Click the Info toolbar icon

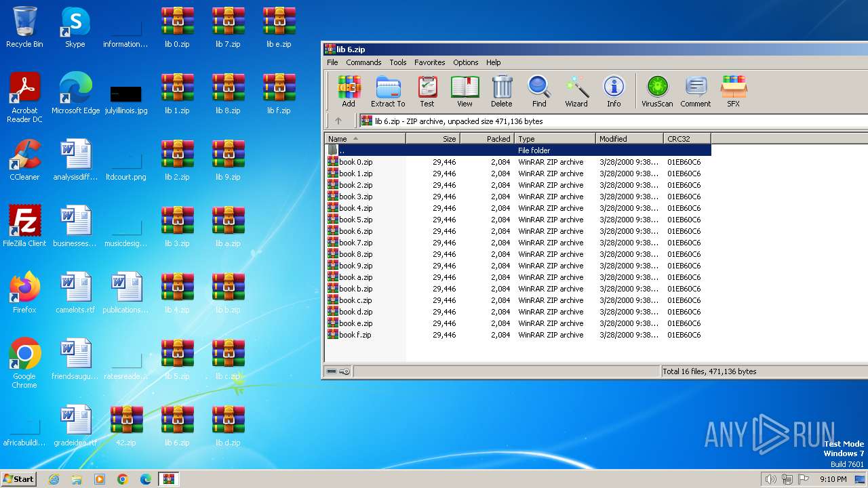614,91
